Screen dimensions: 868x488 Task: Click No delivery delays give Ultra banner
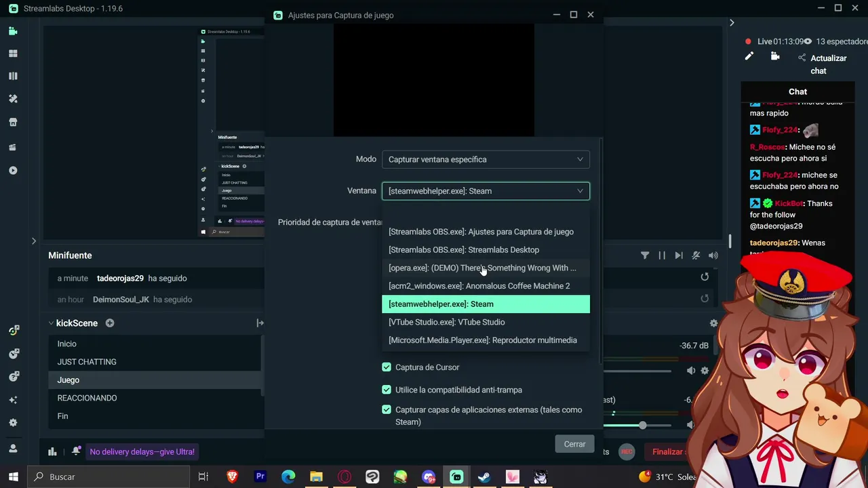pyautogui.click(x=142, y=451)
